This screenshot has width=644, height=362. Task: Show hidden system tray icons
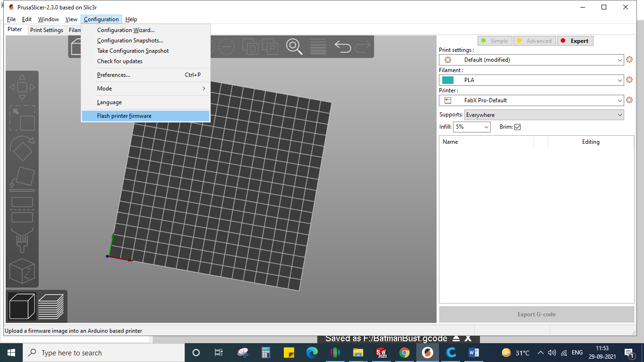tap(540, 353)
